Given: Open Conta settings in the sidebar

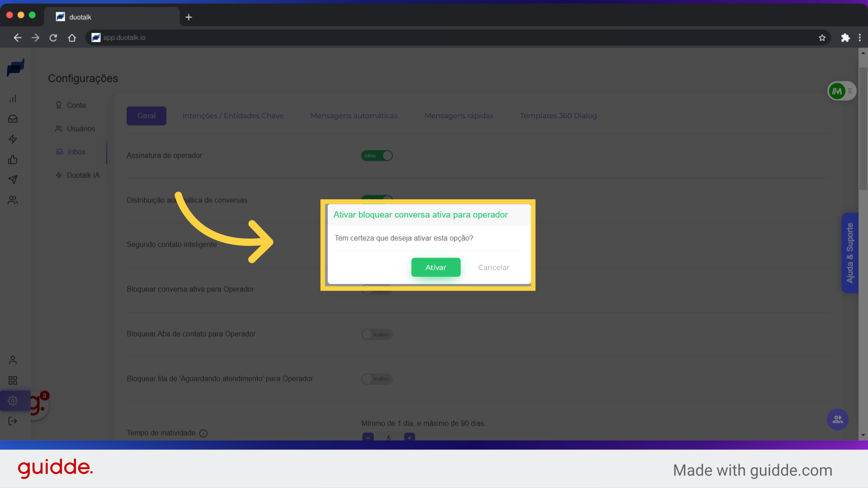Looking at the screenshot, I should click(71, 105).
